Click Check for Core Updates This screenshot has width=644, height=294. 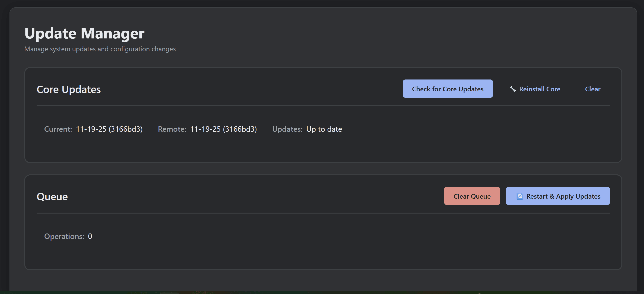(x=448, y=89)
